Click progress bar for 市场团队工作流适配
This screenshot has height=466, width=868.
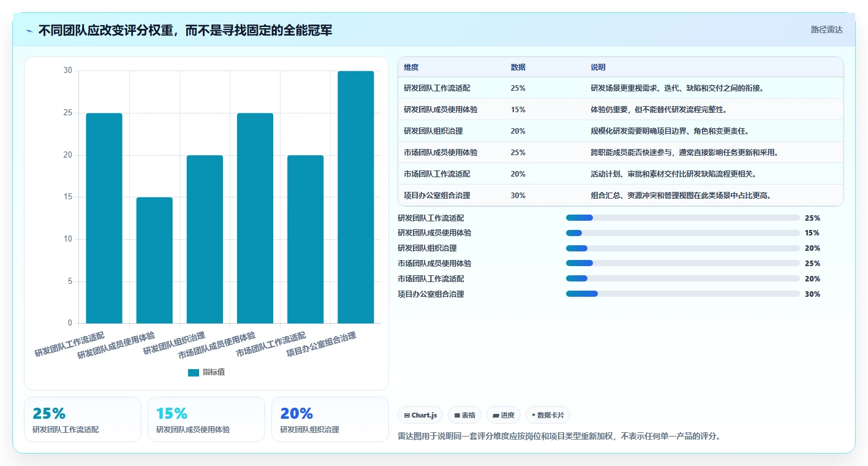click(x=683, y=279)
